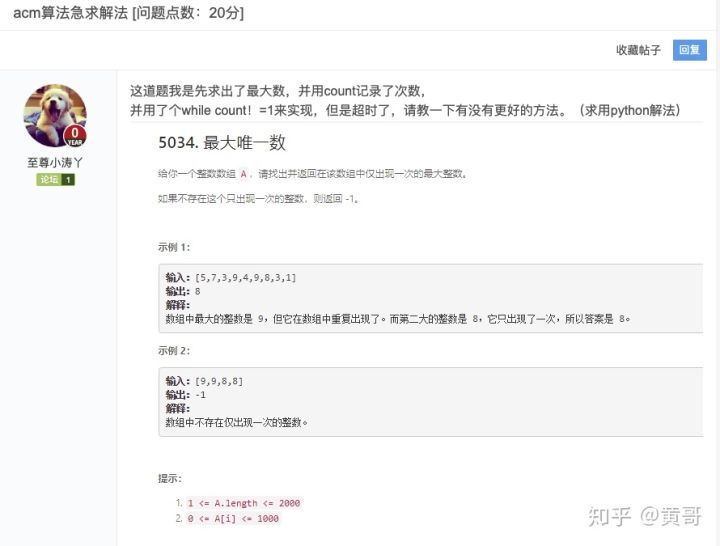
Task: Click the 示例 1 input array code block
Action: [431, 298]
